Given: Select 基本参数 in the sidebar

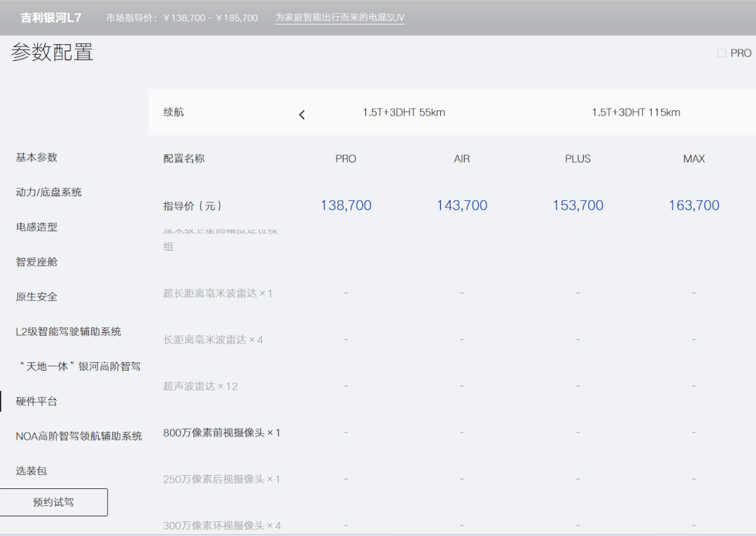Looking at the screenshot, I should [x=36, y=157].
